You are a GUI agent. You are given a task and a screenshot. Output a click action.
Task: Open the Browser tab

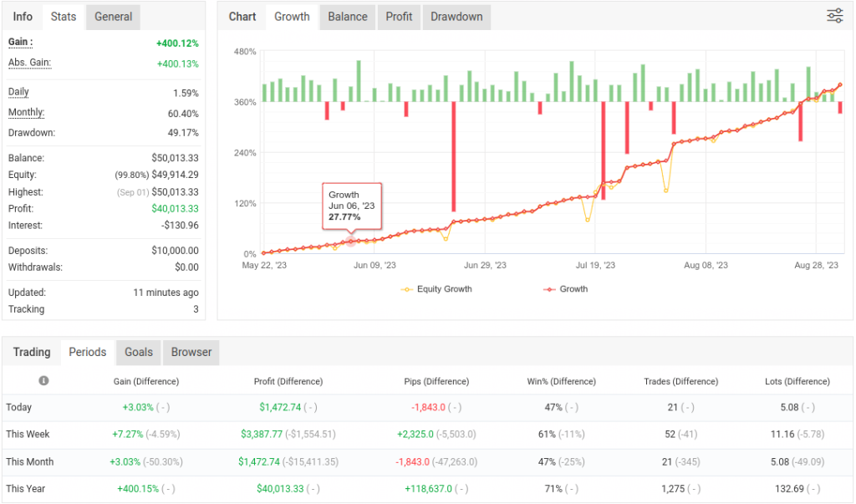pos(191,352)
